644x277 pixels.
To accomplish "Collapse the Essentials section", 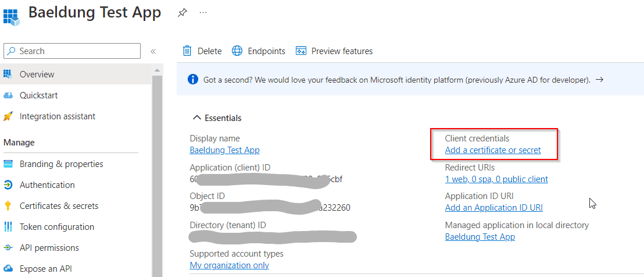I will pos(196,118).
